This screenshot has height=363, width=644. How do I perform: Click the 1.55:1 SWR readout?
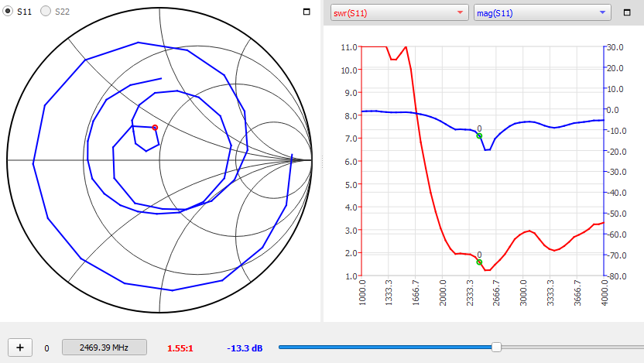click(x=180, y=348)
